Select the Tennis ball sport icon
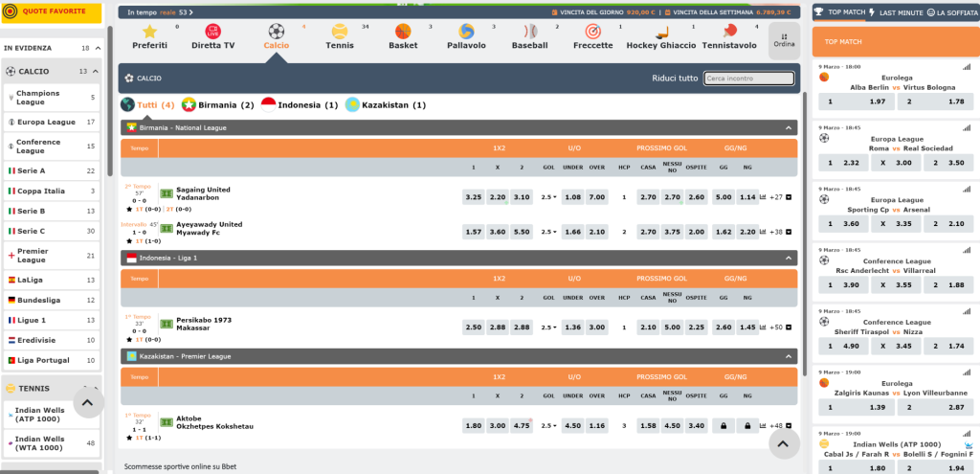 [x=340, y=32]
